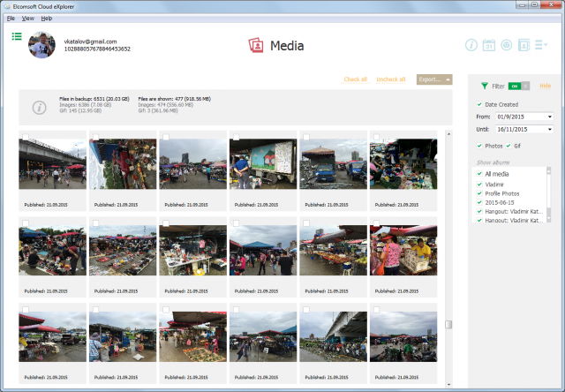
Task: Open the contacts icon in top toolbar
Action: [524, 45]
